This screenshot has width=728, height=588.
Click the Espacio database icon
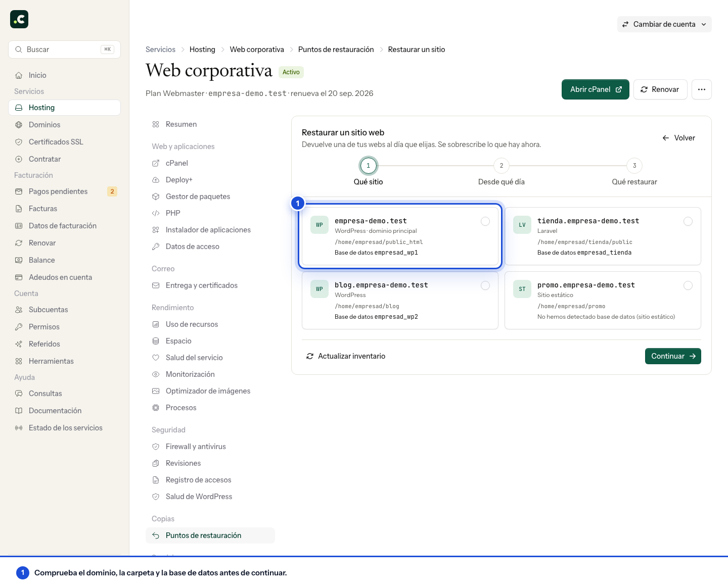(x=156, y=341)
